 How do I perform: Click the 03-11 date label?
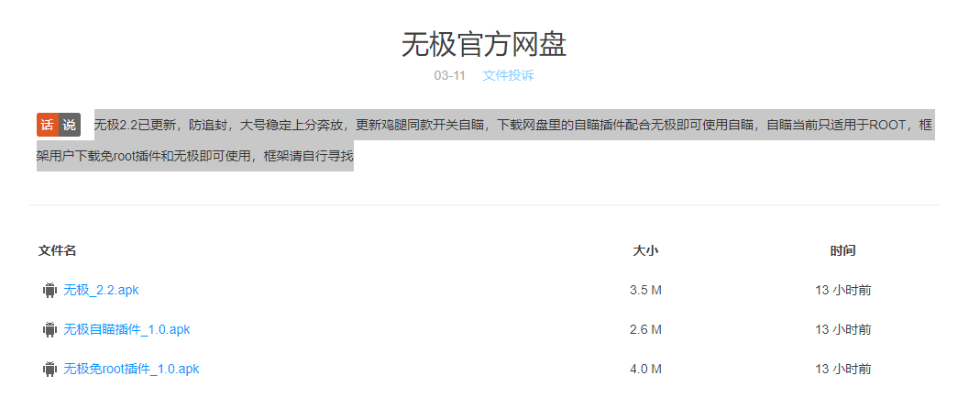tap(448, 75)
